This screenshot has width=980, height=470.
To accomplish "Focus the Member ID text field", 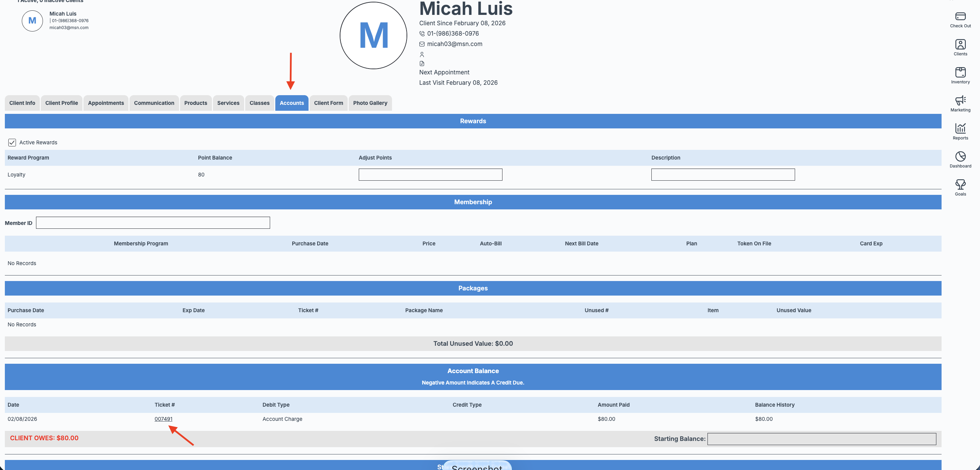I will point(153,223).
